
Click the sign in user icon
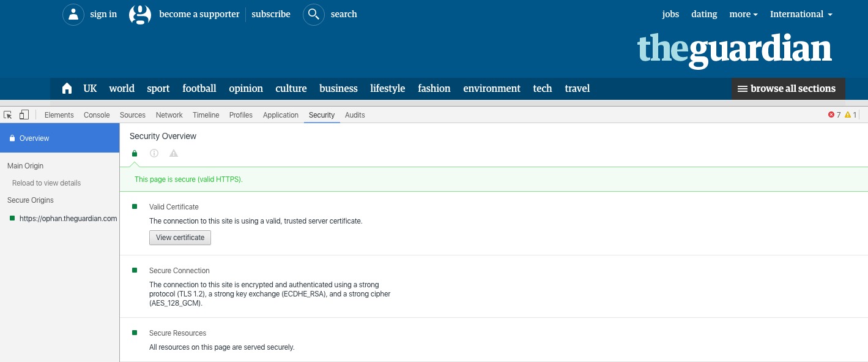(73, 14)
